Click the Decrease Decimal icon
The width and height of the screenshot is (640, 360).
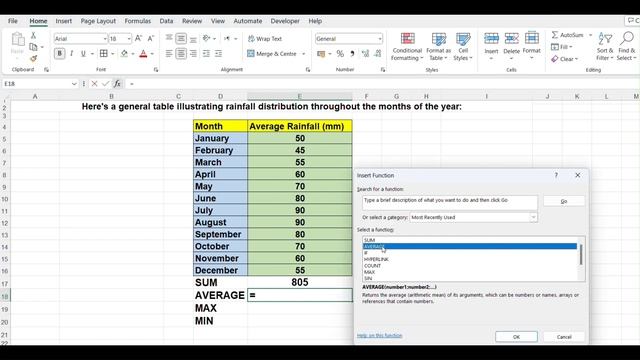[378, 53]
